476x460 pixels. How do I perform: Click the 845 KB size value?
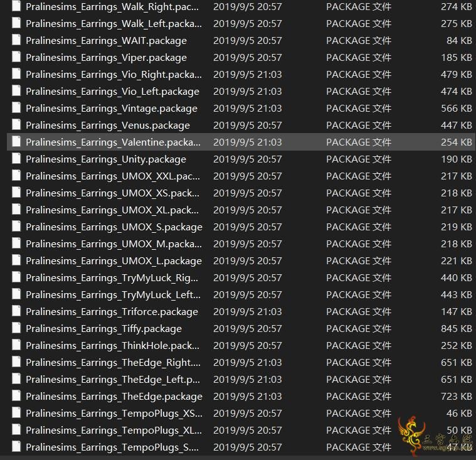pos(457,329)
